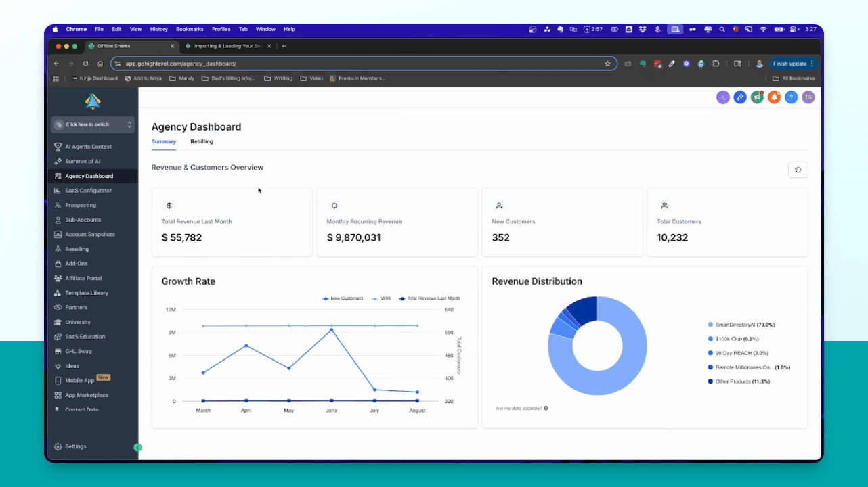The image size is (868, 487).
Task: Refresh the Revenue & Customers Overview data
Action: click(798, 170)
